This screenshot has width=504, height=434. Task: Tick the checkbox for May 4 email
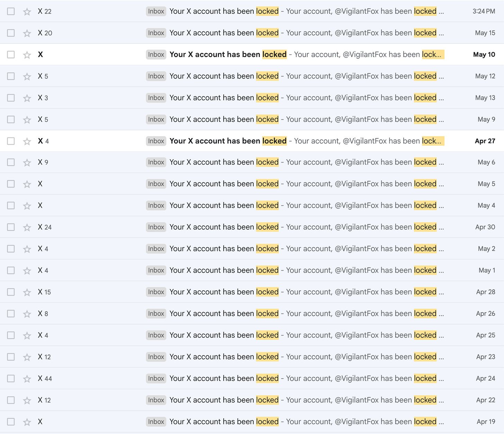click(11, 206)
